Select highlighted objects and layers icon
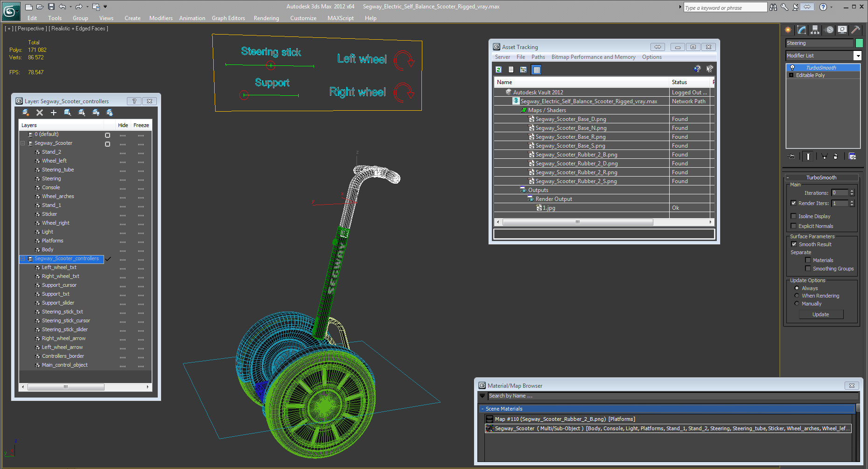Screen dimensions: 868x469 [x=68, y=113]
